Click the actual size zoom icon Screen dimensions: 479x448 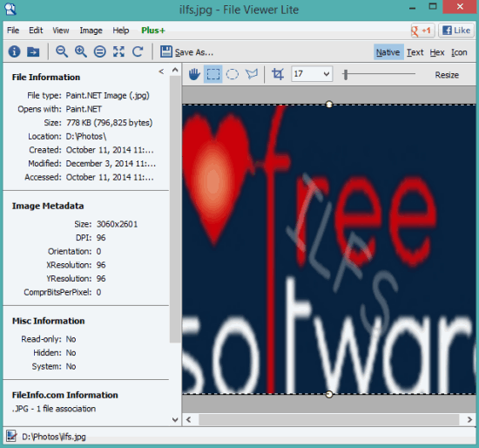point(99,51)
